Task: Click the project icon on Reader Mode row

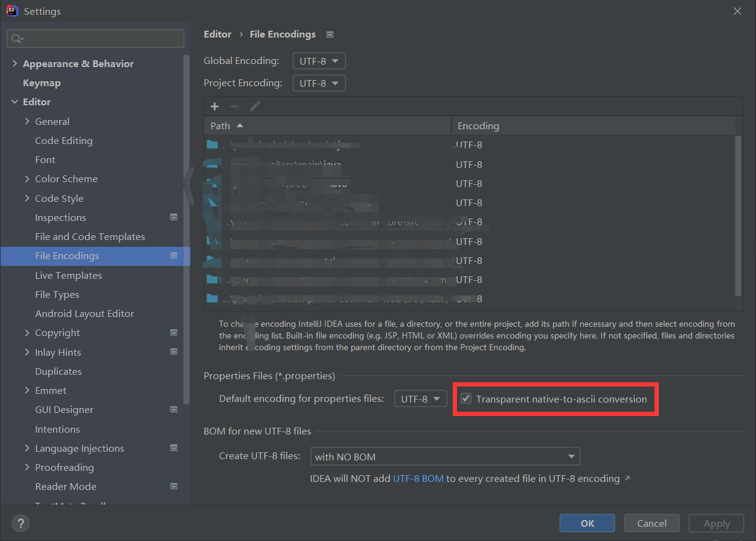Action: pos(173,486)
